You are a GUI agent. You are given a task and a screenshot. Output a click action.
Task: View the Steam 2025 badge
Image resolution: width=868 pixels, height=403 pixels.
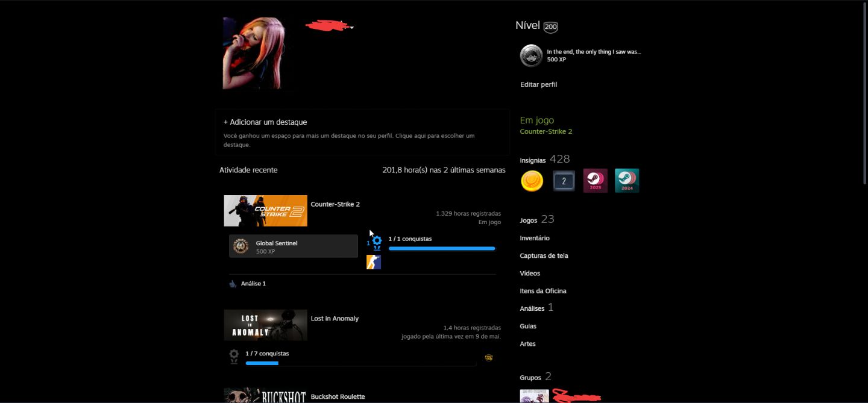click(x=596, y=181)
